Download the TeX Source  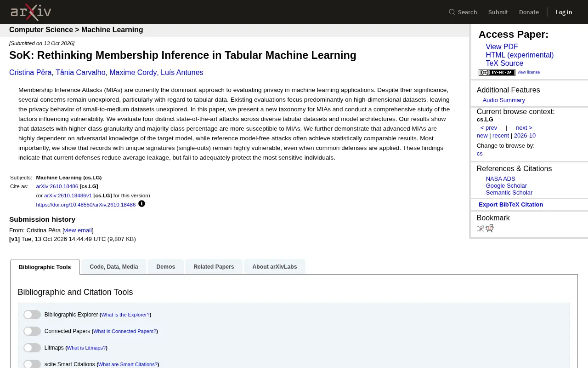(504, 63)
